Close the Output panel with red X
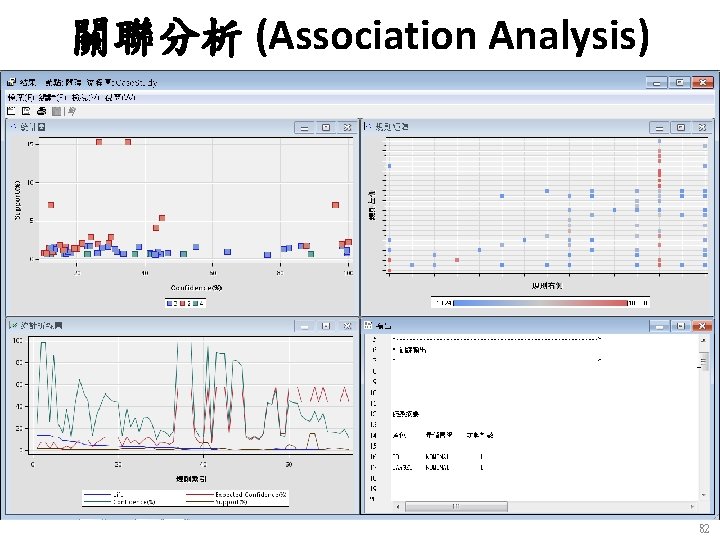Viewport: 720px width, 540px height. [702, 326]
